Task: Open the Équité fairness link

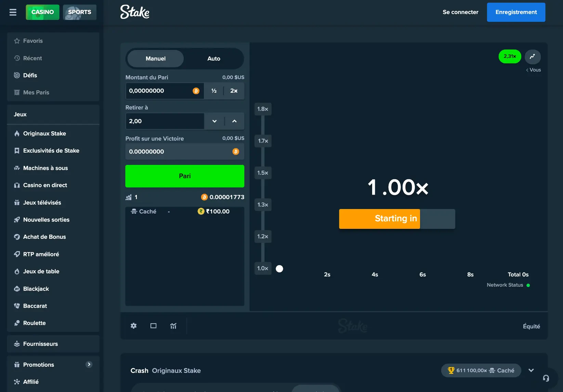Action: click(532, 326)
